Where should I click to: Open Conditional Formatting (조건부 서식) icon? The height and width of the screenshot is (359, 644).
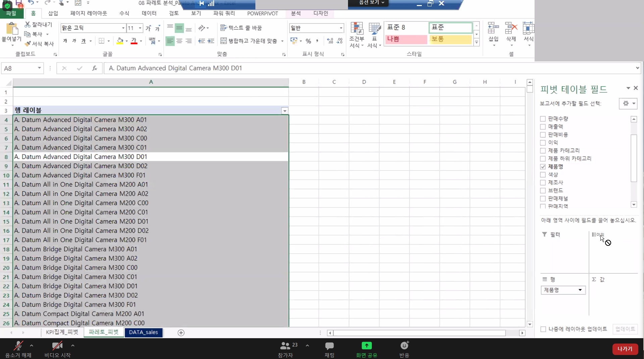(356, 30)
